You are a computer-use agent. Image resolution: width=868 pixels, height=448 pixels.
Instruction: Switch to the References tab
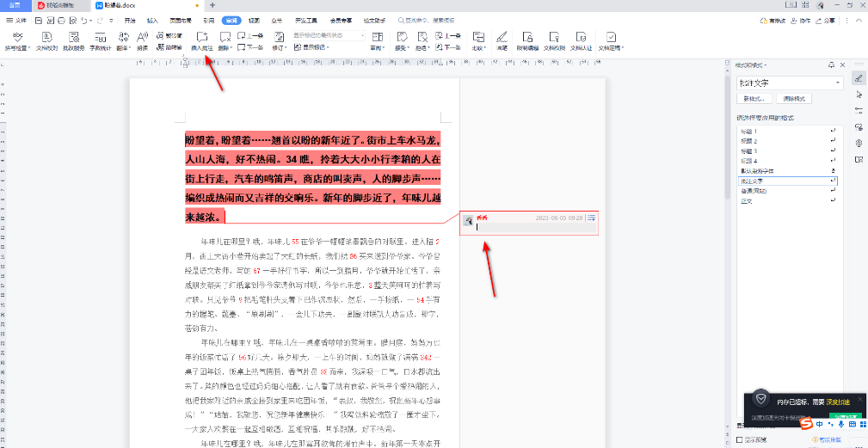[x=208, y=21]
